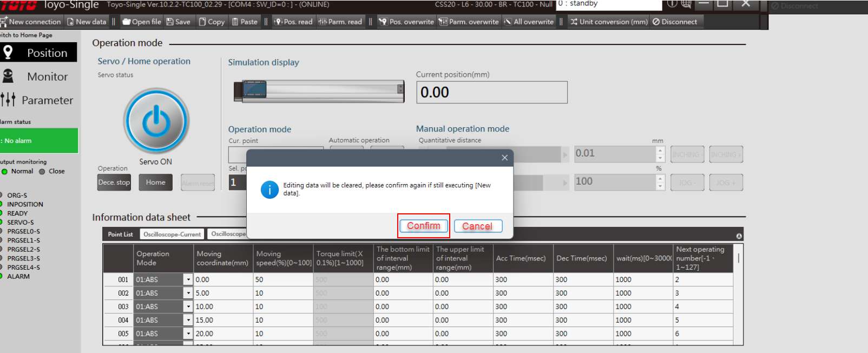This screenshot has height=353, width=868.
Task: Open the Parameter page in sidebar
Action: pyautogui.click(x=39, y=100)
